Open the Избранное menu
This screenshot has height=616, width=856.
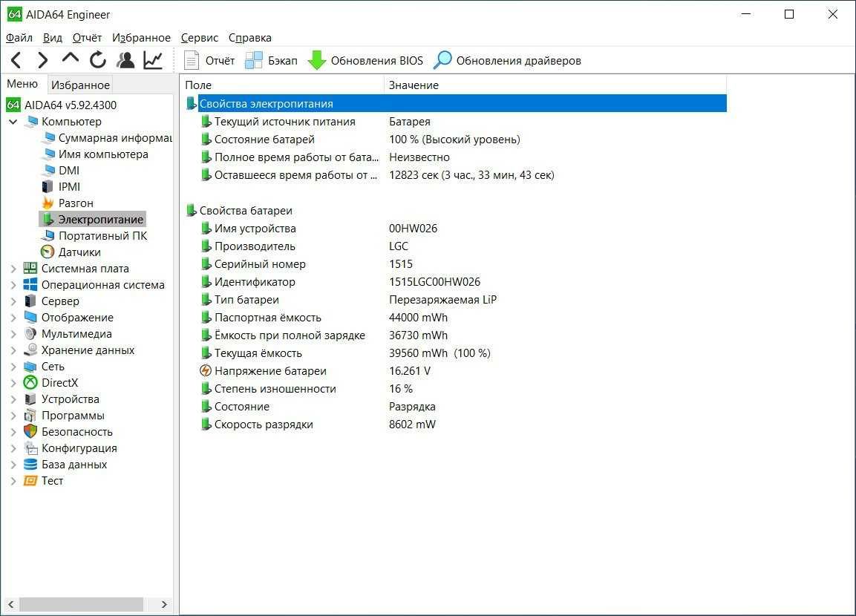click(141, 38)
